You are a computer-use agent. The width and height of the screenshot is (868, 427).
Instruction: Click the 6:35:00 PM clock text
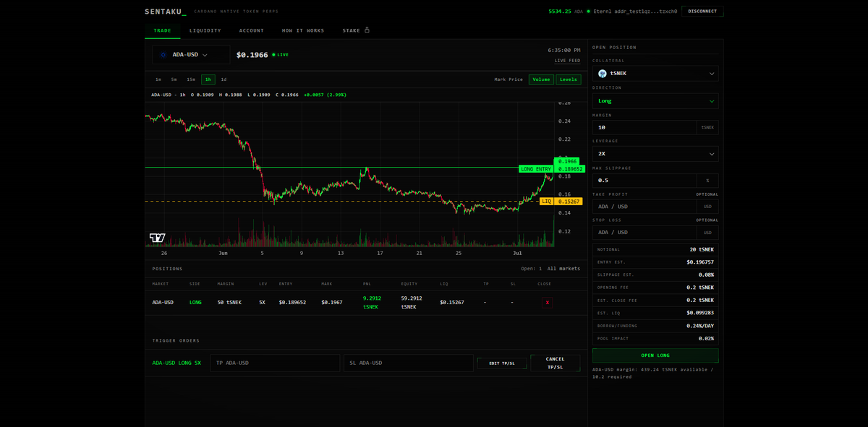tap(564, 51)
